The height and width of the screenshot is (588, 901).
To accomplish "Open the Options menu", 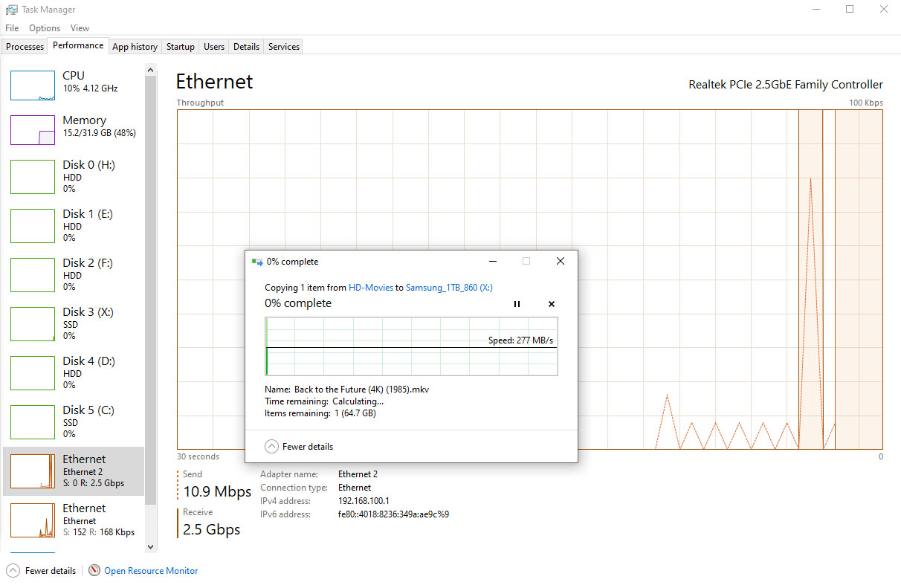I will click(x=45, y=28).
